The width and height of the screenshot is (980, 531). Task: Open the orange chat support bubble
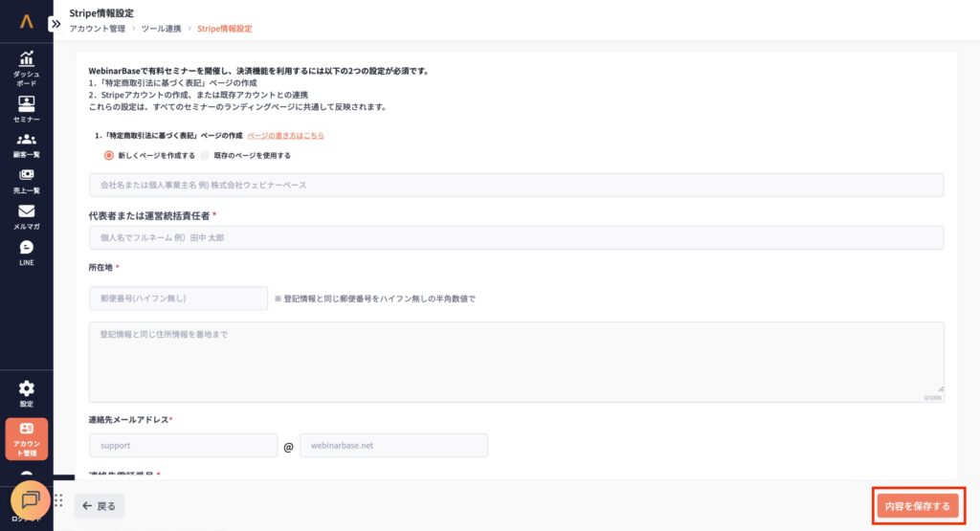(30, 500)
